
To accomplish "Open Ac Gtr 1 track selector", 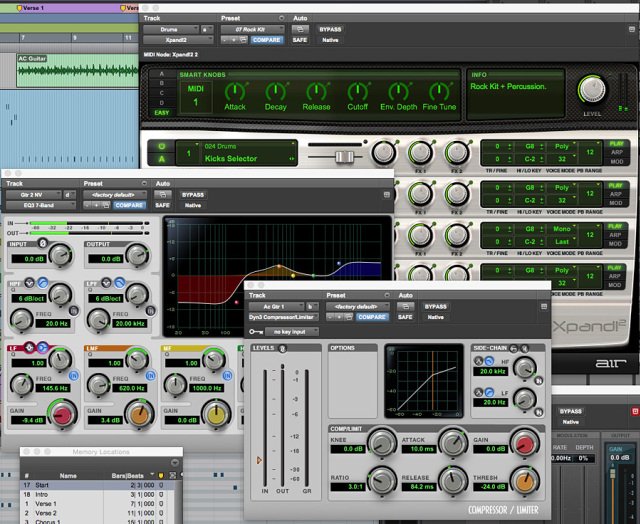I will [x=276, y=306].
